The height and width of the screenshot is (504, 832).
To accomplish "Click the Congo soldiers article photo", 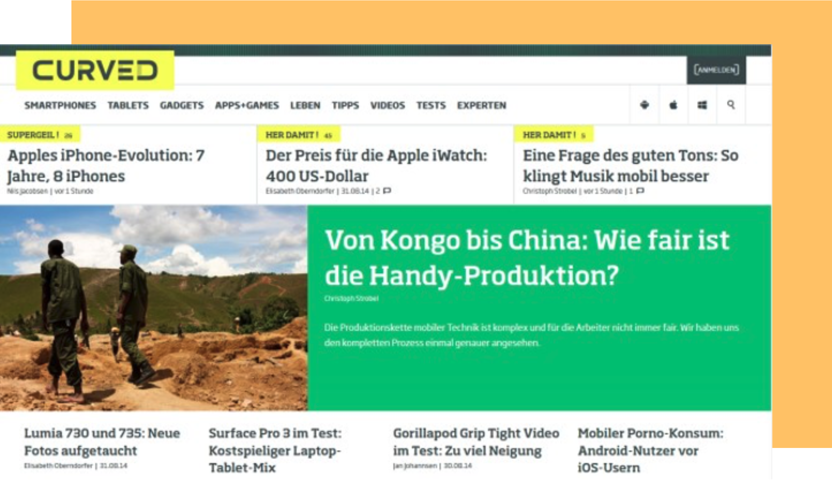I will tap(154, 308).
